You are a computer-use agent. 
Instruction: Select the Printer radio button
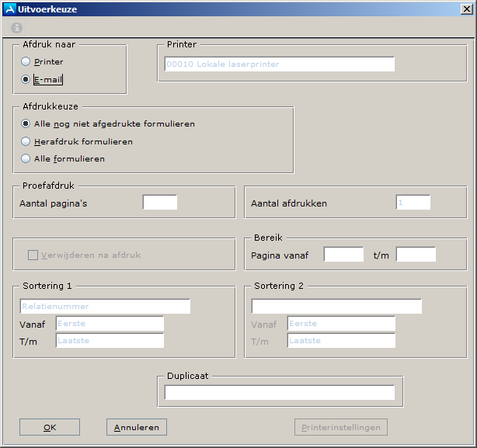point(26,61)
